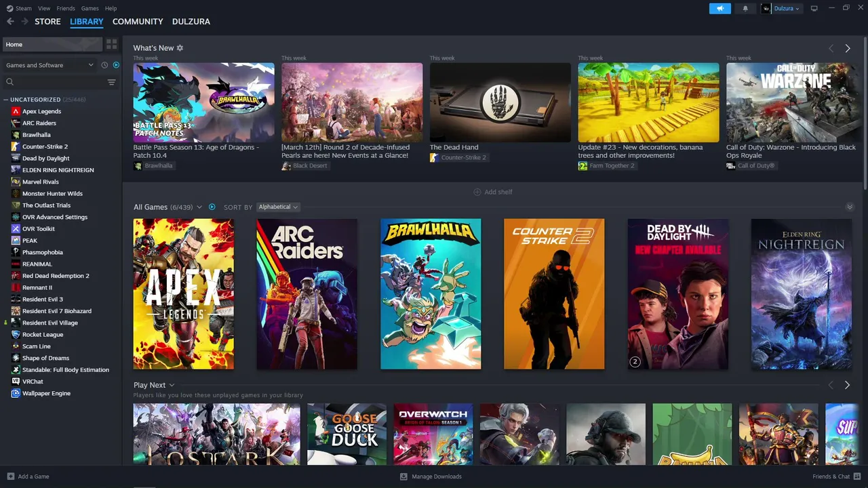Click the Black Desert news source label
The width and height of the screenshot is (868, 488).
pyautogui.click(x=310, y=166)
